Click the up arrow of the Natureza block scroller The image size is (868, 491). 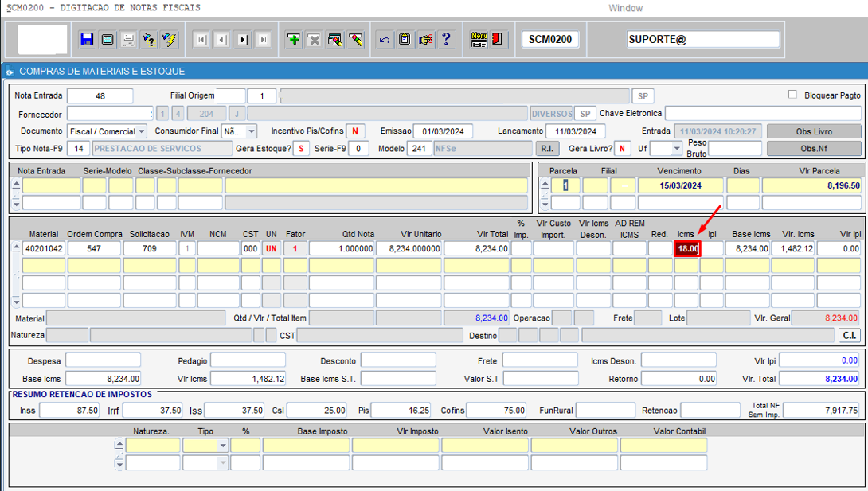pyautogui.click(x=119, y=444)
